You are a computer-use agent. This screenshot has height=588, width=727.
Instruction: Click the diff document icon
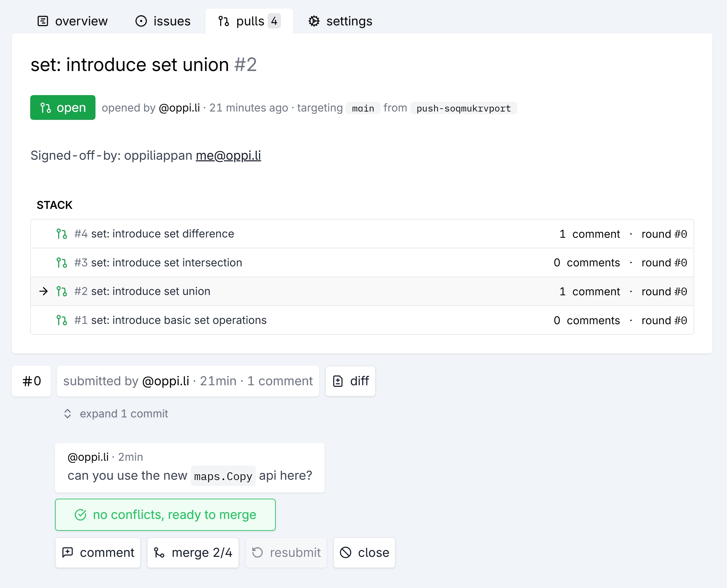tap(339, 381)
